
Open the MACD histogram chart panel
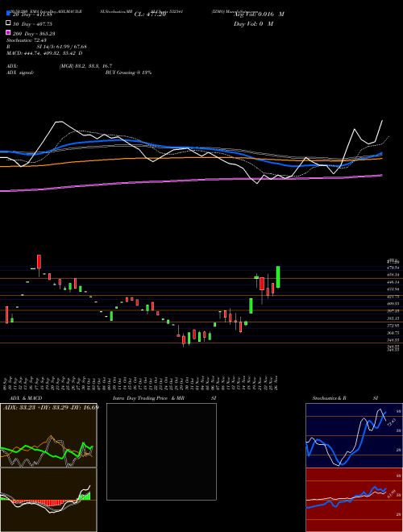point(48,500)
